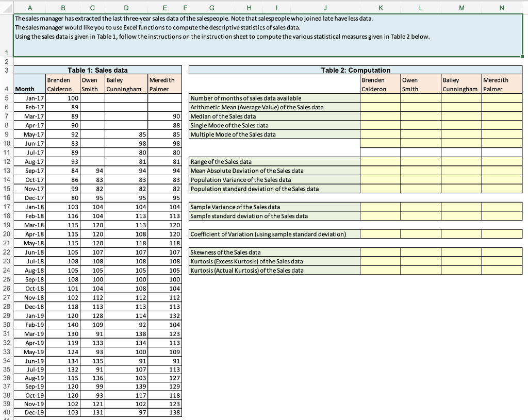The width and height of the screenshot is (528, 420).
Task: Select Brenden Calderon's Feb-19 sales value 140
Action: pyautogui.click(x=63, y=325)
